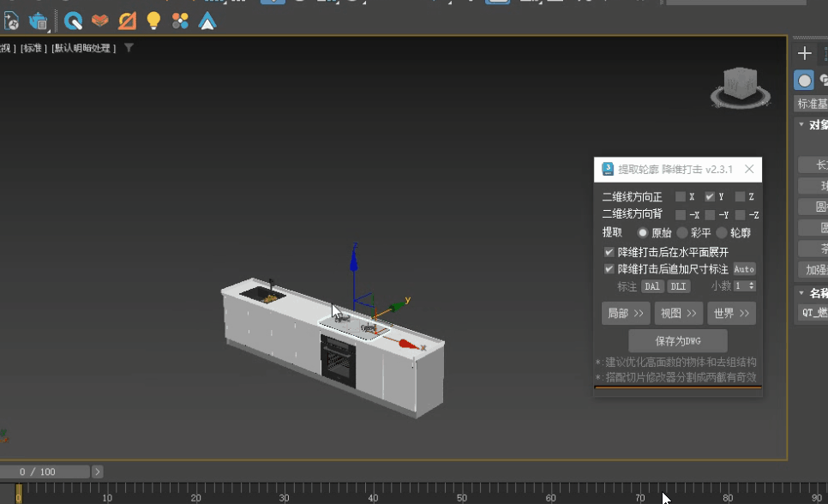Click the render-to-file icon with document arrow
Image resolution: width=828 pixels, height=504 pixels.
coord(11,21)
